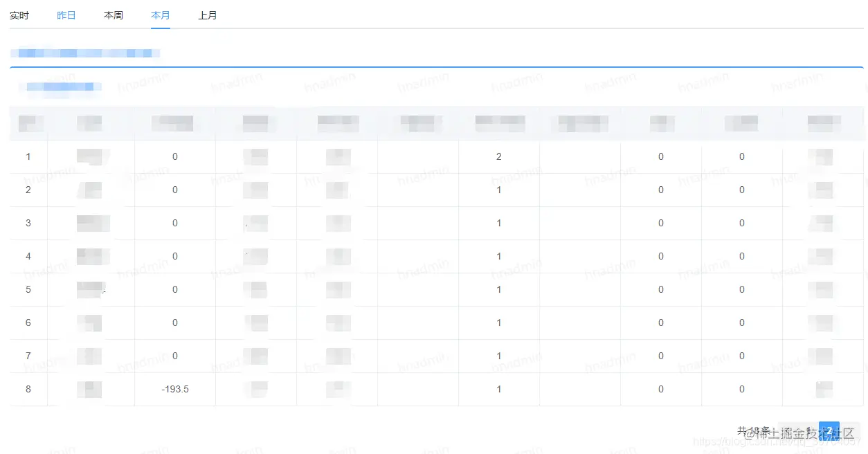Select row number 5 cell

28,289
